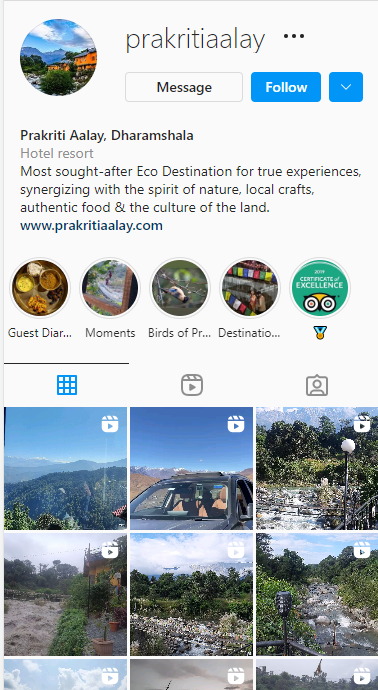The height and width of the screenshot is (690, 378).
Task: Open the mountain view reel thumbnail
Action: pyautogui.click(x=66, y=468)
